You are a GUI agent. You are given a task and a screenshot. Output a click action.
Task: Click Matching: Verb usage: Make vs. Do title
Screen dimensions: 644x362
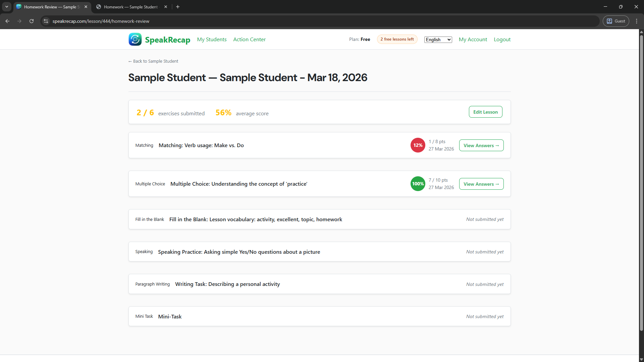[x=201, y=145]
